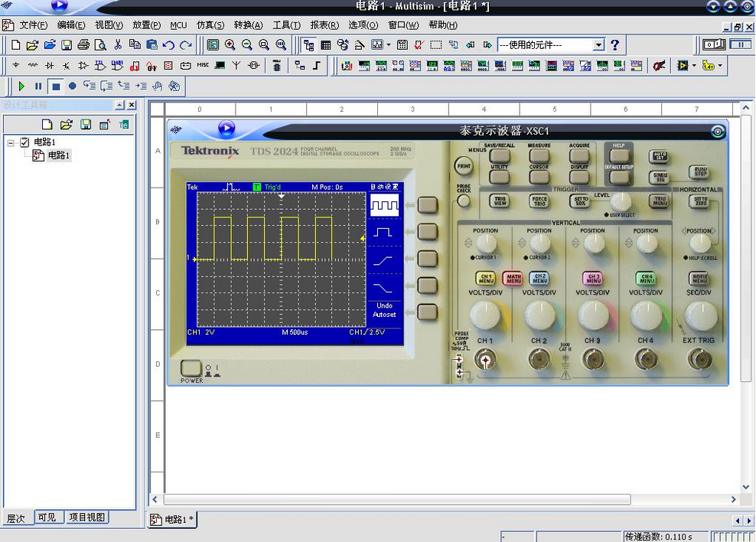Image resolution: width=756 pixels, height=542 pixels.
Task: Click the Zoom Out magnifier icon
Action: click(x=247, y=45)
